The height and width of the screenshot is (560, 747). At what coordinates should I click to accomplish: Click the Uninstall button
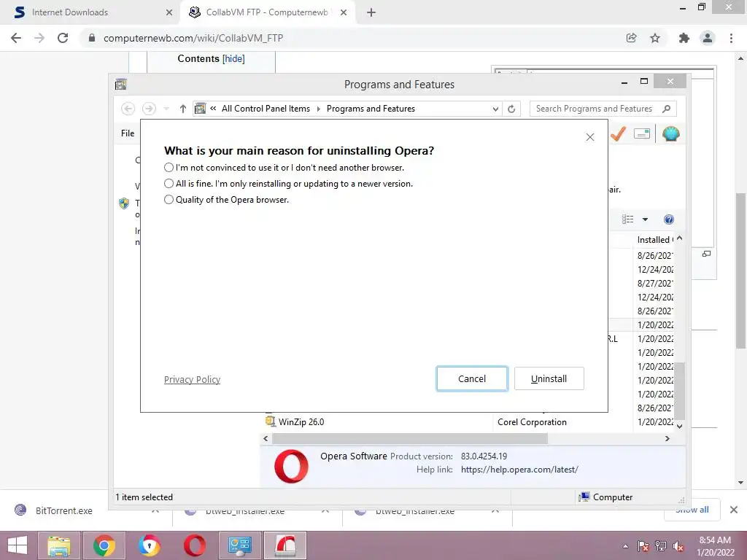tap(549, 378)
